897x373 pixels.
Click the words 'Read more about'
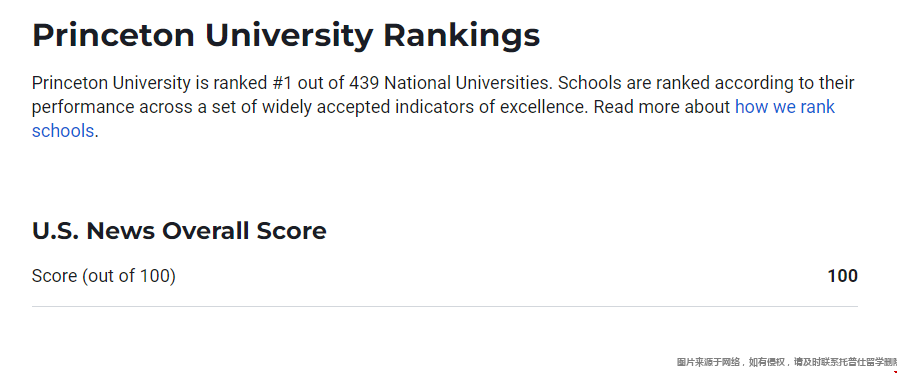click(x=662, y=107)
